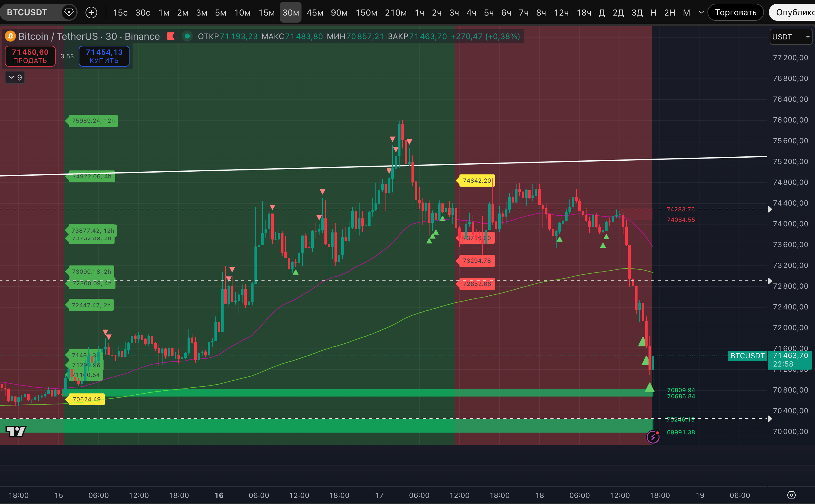Viewport: 815px width, 504px height.
Task: Switch to the 1ч timeframe
Action: pyautogui.click(x=419, y=13)
